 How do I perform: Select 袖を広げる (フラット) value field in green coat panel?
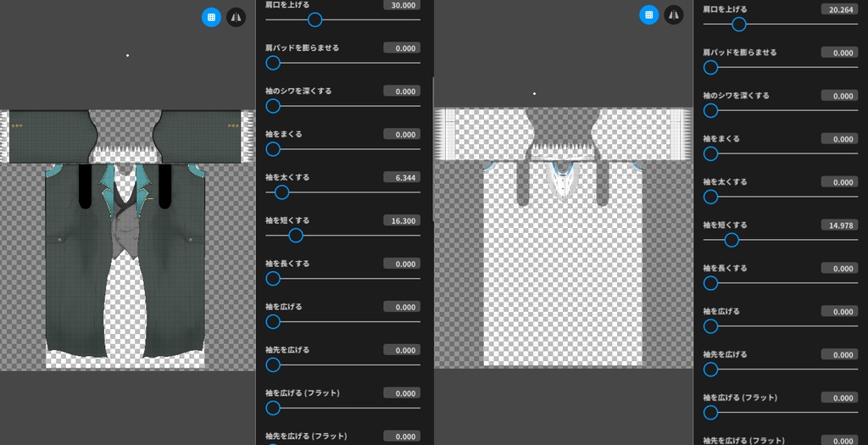pyautogui.click(x=402, y=393)
